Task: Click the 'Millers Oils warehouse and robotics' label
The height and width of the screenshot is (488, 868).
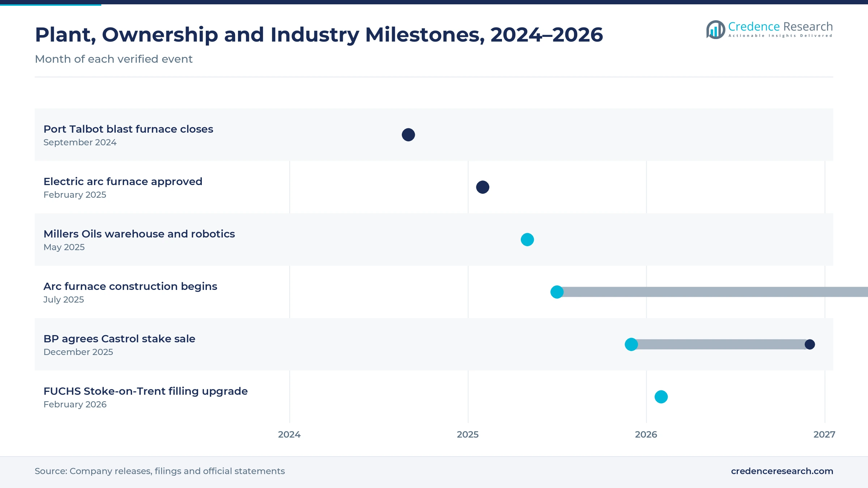Action: click(139, 234)
